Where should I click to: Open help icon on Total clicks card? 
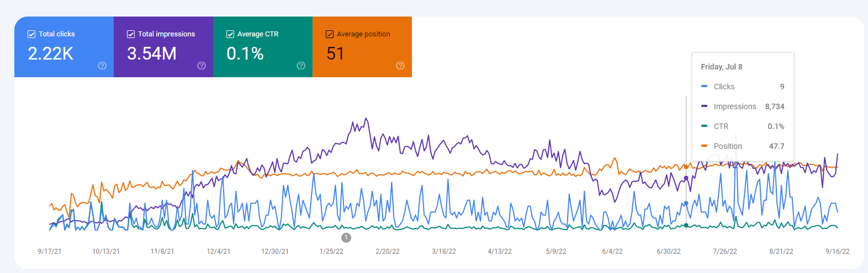(x=102, y=66)
